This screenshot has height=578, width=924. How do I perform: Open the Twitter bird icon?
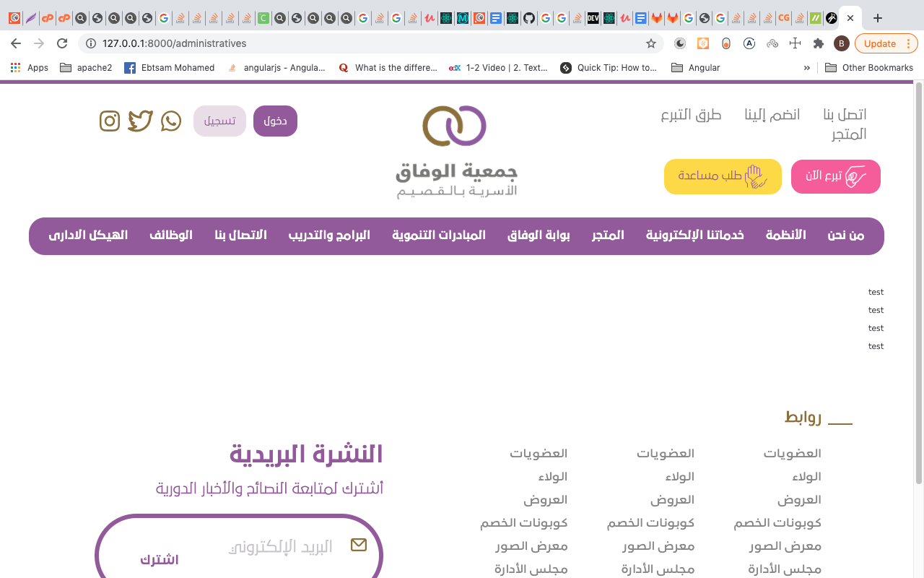tap(140, 121)
